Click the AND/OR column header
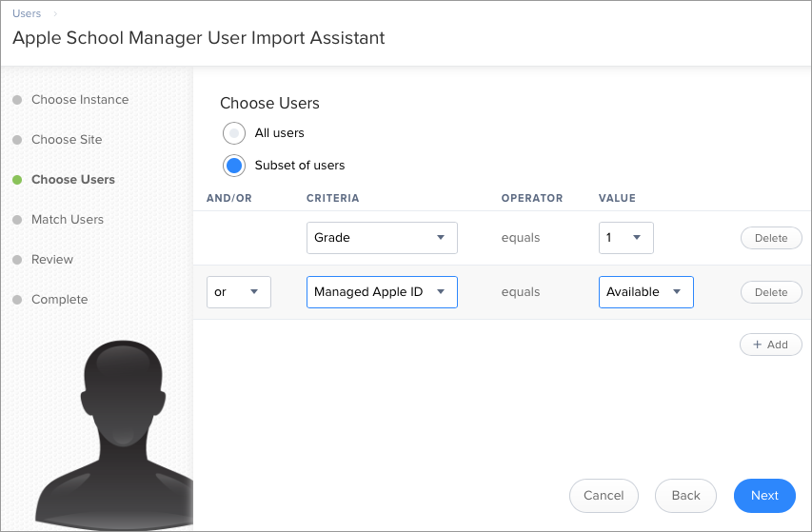 point(228,198)
